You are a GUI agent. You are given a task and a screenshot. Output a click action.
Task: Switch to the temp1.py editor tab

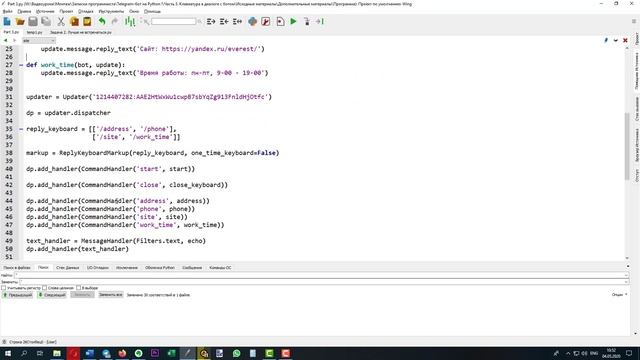[x=34, y=32]
